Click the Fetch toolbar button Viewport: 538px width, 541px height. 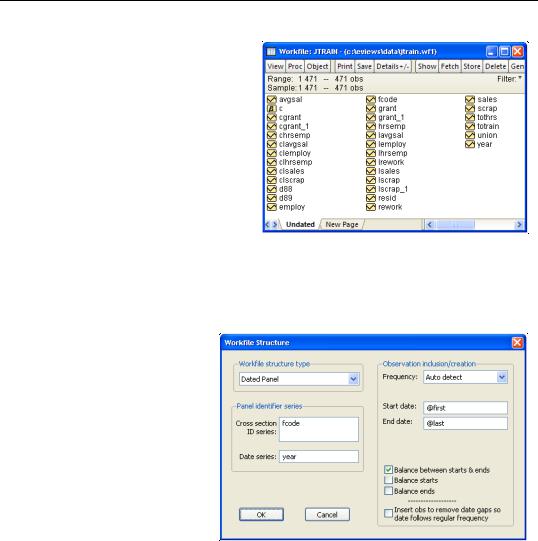pos(450,66)
